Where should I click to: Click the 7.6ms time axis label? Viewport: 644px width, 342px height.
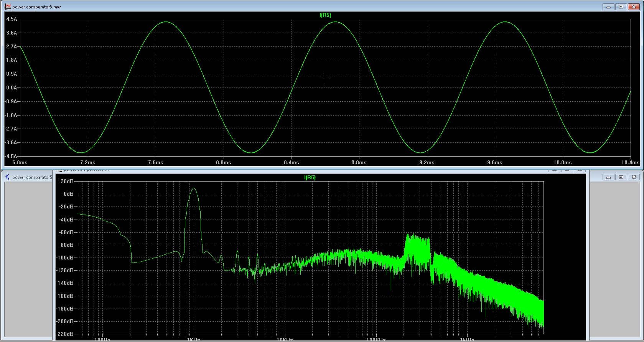[x=156, y=163]
